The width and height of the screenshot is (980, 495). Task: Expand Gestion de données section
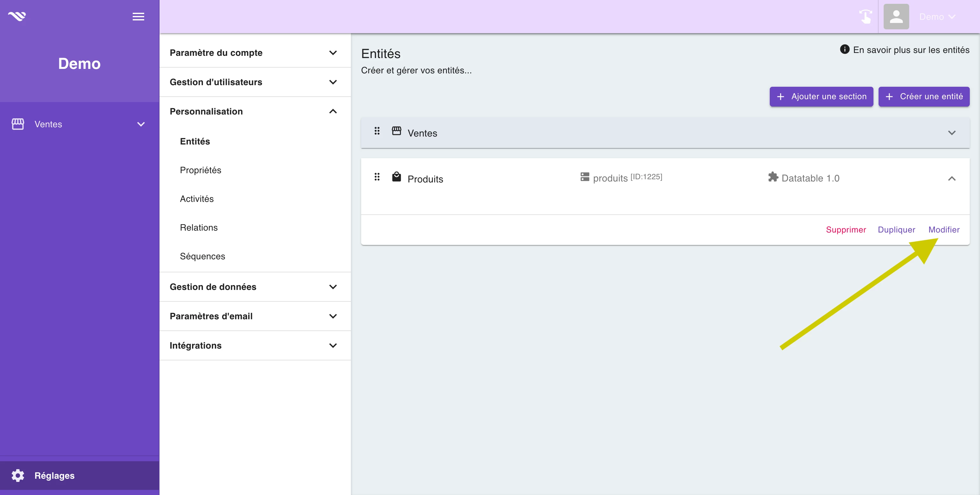coord(255,286)
